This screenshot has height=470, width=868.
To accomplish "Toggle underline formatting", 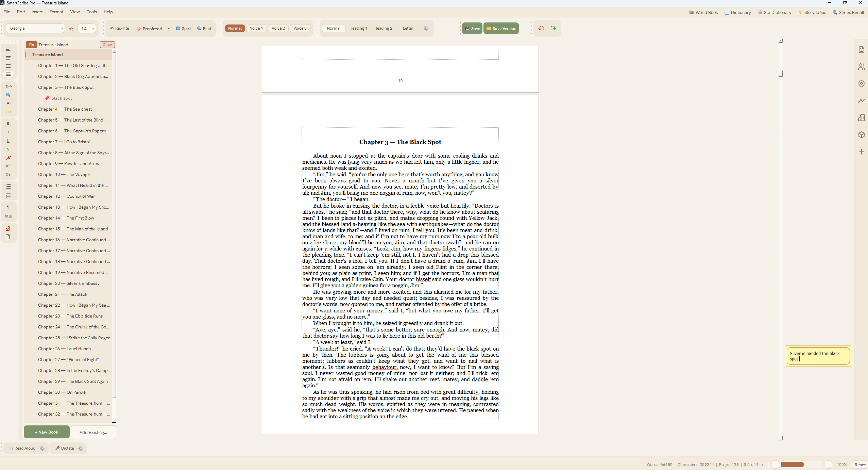I will 8,141.
